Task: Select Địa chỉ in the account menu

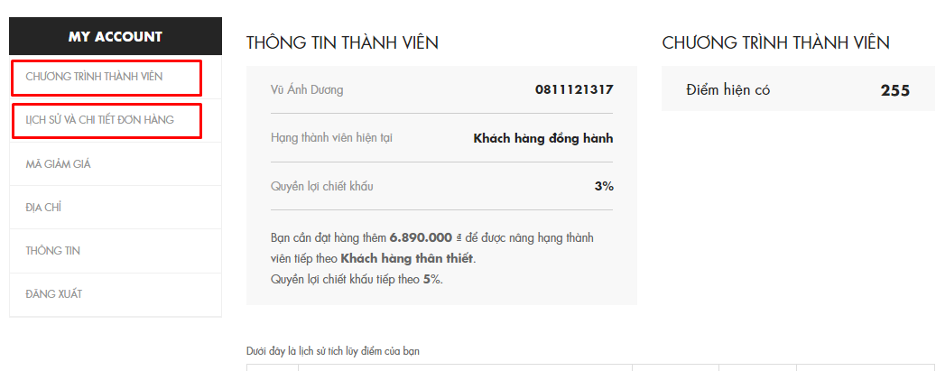Action: point(115,207)
